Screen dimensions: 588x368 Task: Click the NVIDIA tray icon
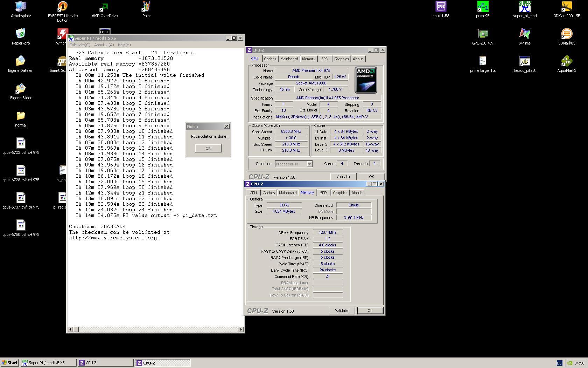(570, 363)
